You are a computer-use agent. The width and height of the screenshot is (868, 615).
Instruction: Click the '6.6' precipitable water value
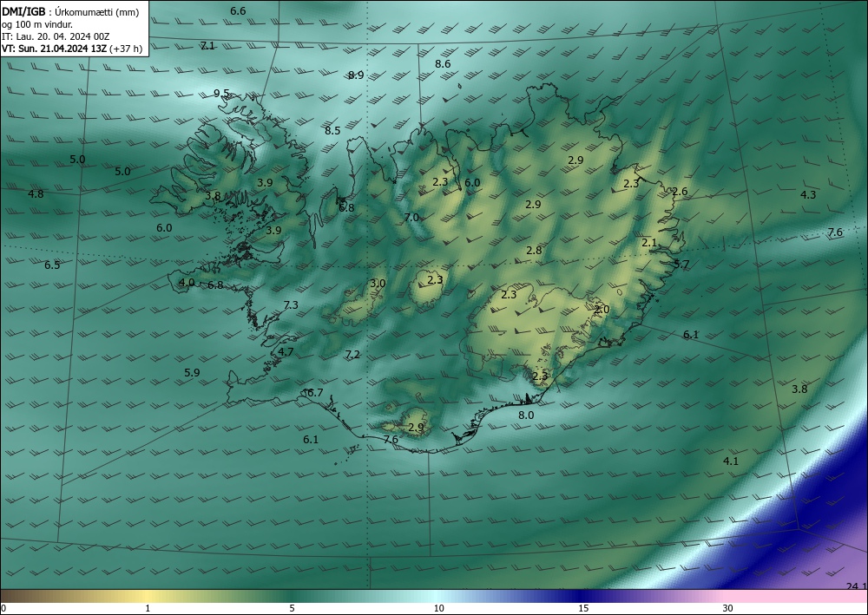click(238, 11)
